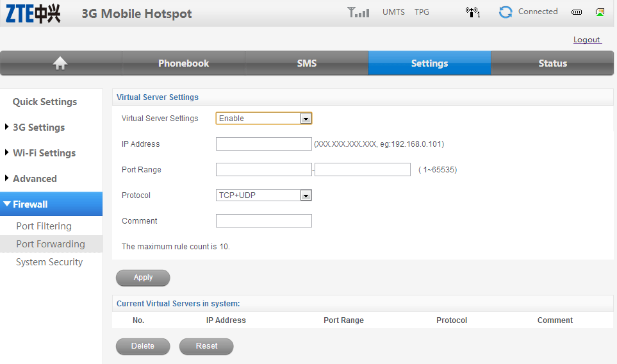The width and height of the screenshot is (617, 364).
Task: Expand the Advanced sidebar section
Action: pos(35,179)
